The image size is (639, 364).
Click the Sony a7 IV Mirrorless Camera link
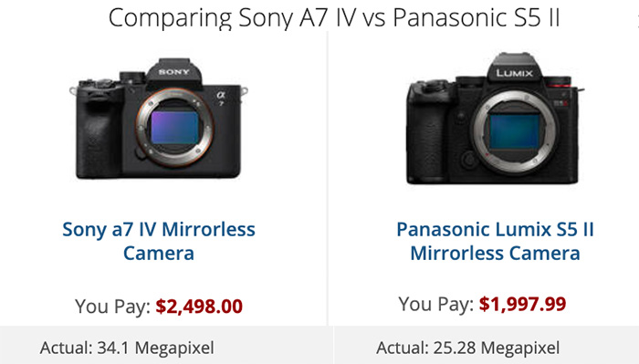159,241
